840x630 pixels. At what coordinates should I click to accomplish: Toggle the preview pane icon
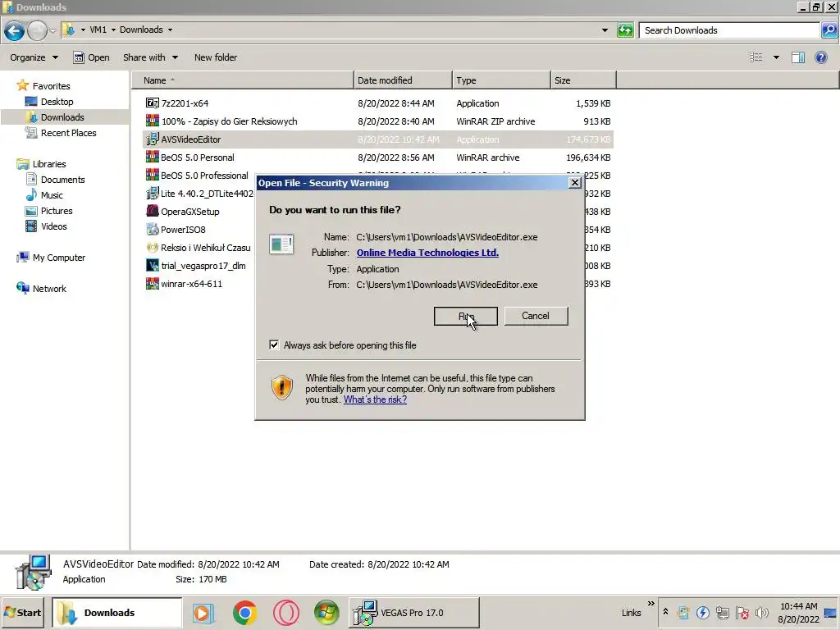(x=798, y=57)
